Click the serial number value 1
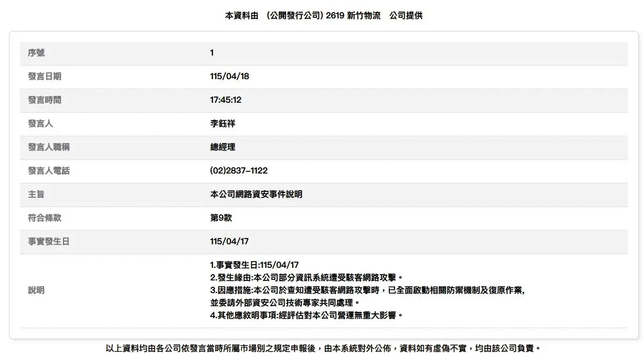 click(x=212, y=53)
